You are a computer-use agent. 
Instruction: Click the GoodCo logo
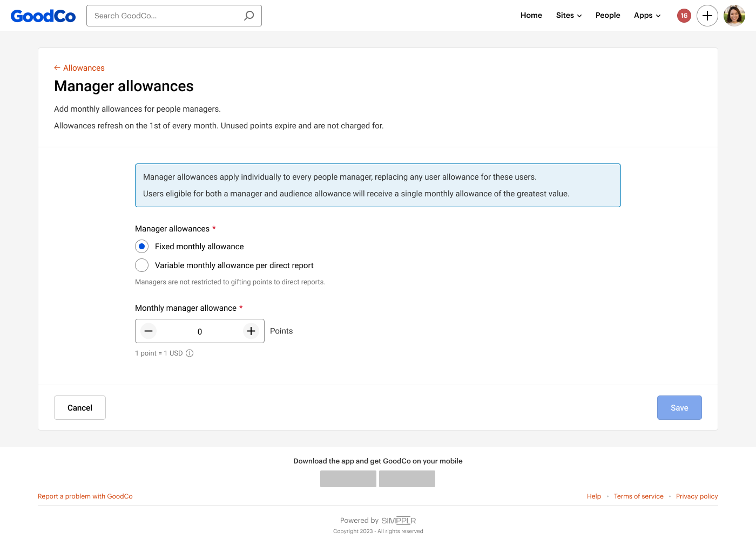(x=43, y=16)
